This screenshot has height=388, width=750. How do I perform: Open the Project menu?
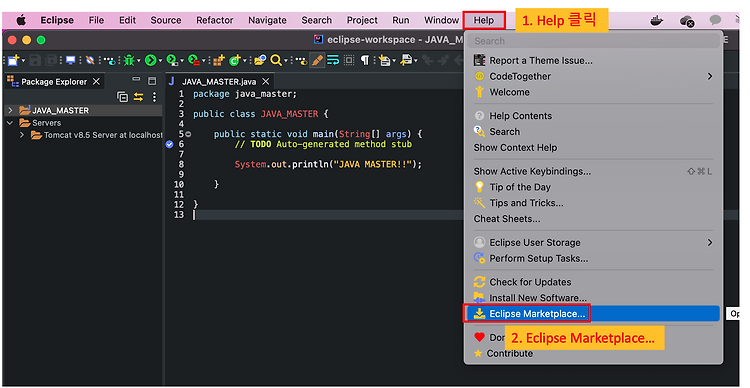(362, 20)
